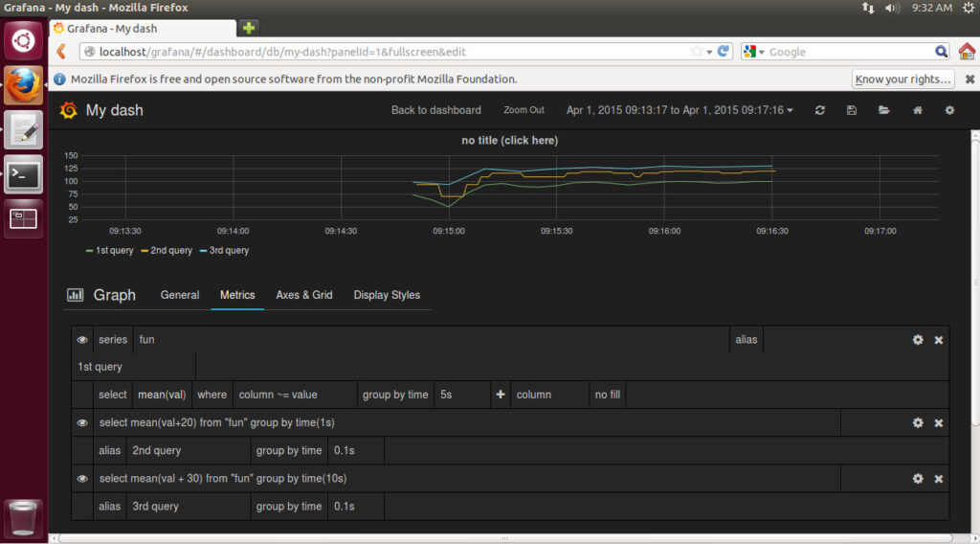
Task: Go back using Firefox back arrow
Action: 61,52
